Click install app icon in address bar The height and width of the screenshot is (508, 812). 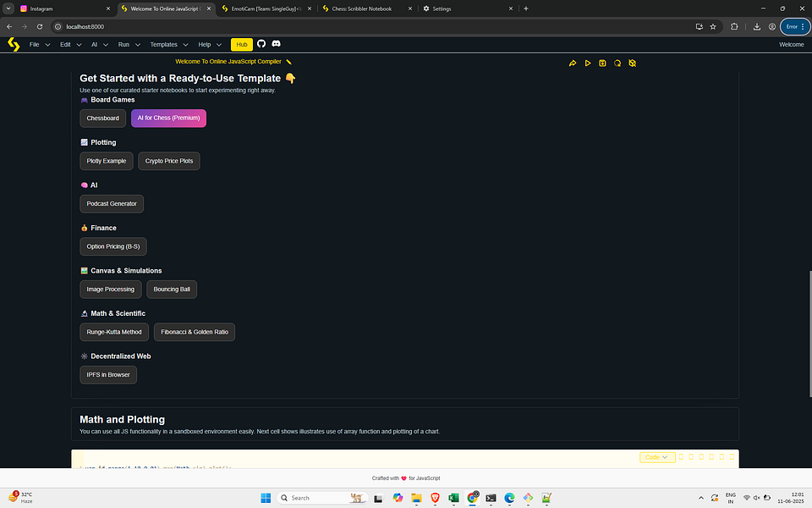point(700,26)
